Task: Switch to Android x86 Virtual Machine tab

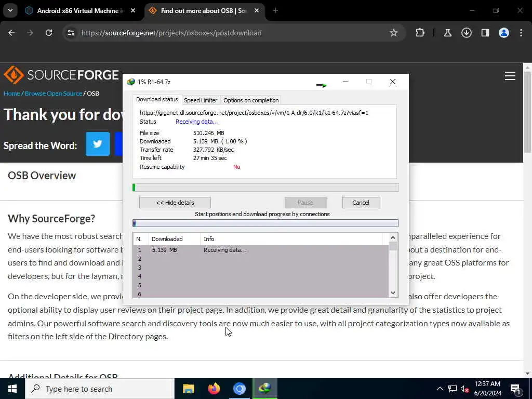Action: pos(80,11)
